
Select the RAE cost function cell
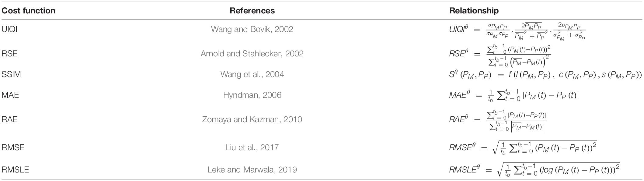pos(9,119)
